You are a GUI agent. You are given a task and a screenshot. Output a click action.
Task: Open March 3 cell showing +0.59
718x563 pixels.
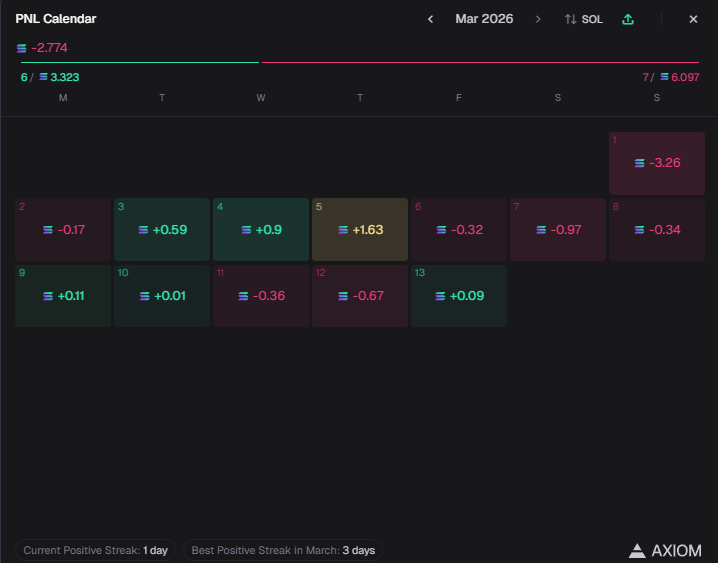(162, 229)
